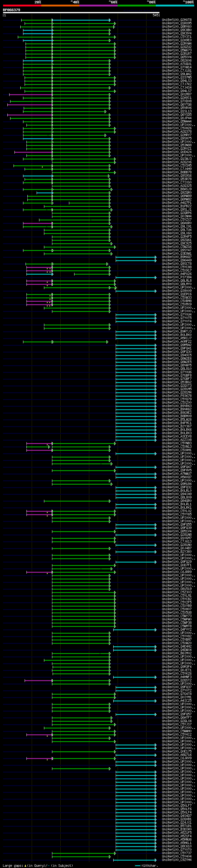
Task: Click the cyan ~100% identity color segment
Action: (x=175, y=6)
